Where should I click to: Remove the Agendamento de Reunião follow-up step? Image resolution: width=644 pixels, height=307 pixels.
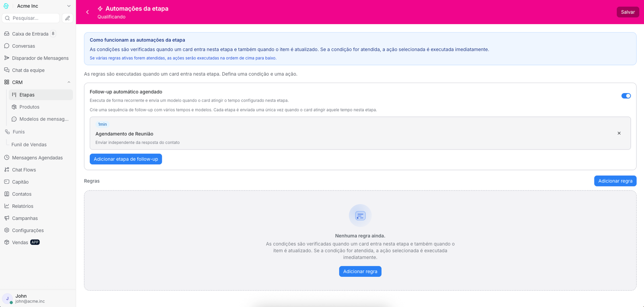pos(619,133)
